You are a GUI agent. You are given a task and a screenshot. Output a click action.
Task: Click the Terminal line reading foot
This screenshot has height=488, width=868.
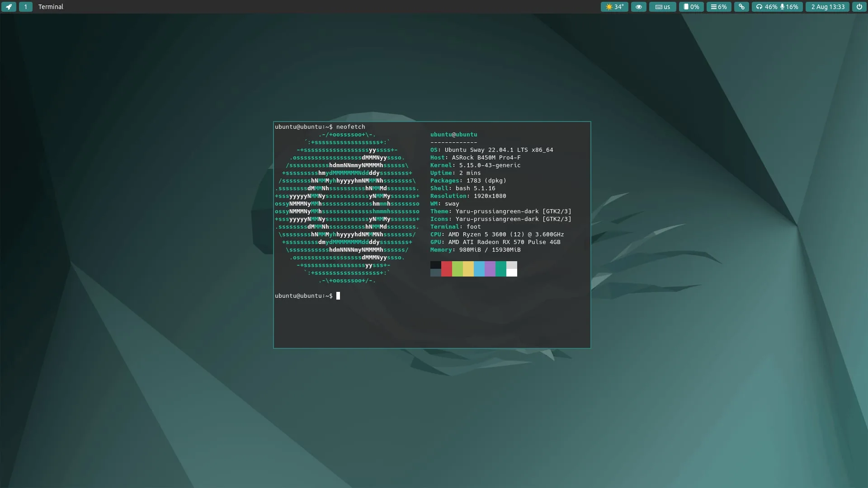[x=455, y=227]
